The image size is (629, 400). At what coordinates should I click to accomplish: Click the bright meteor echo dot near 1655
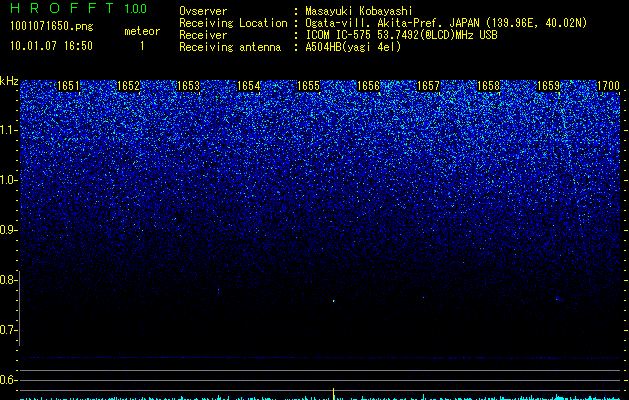pyautogui.click(x=334, y=300)
